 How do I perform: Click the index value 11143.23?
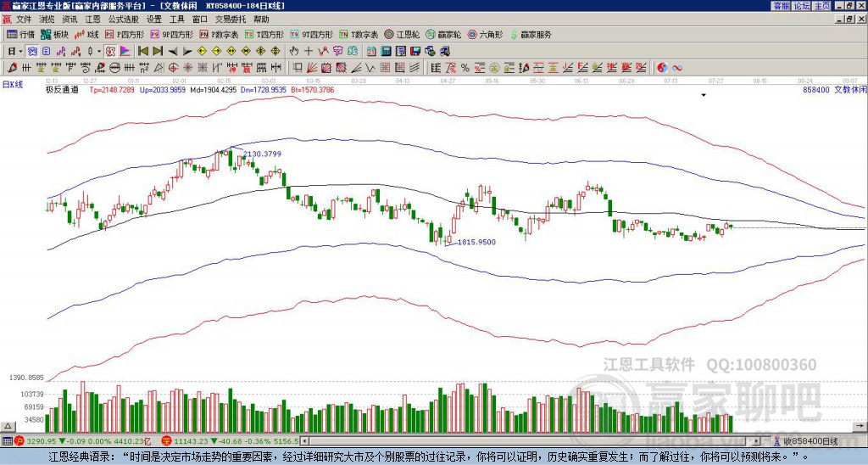pyautogui.click(x=191, y=441)
